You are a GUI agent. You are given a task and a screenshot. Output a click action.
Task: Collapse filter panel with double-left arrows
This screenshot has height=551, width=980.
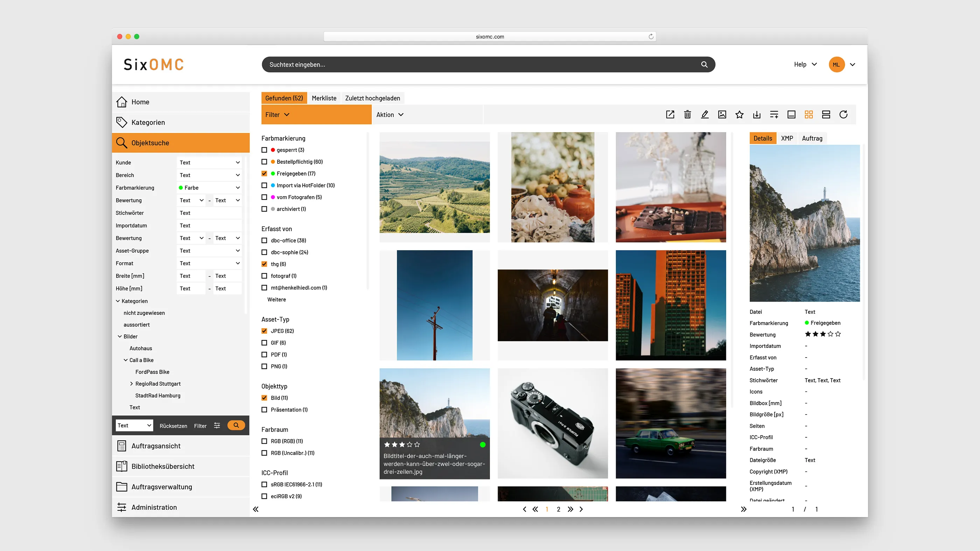coord(255,509)
